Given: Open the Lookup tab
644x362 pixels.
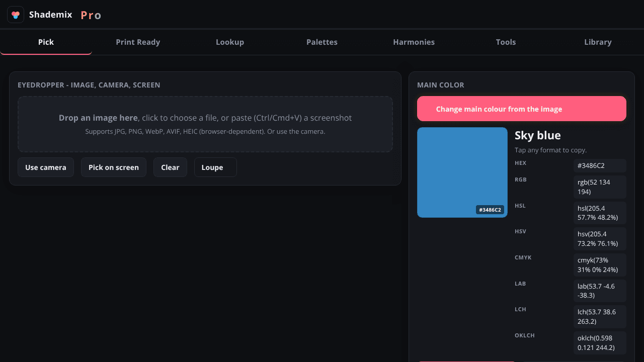Looking at the screenshot, I should click(x=230, y=42).
